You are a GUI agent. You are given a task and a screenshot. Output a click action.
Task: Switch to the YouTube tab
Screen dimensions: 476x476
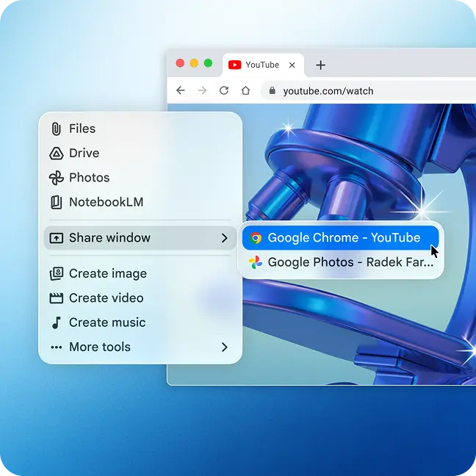[x=259, y=65]
